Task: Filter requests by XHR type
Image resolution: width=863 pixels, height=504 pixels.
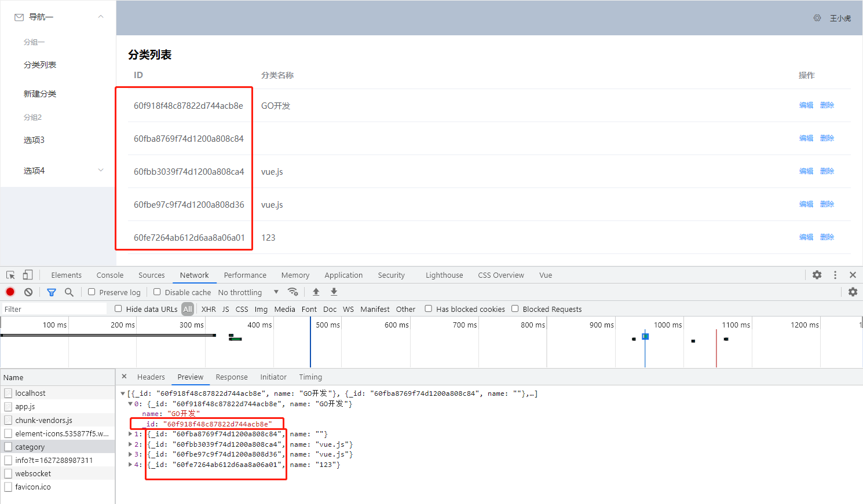Action: [209, 310]
